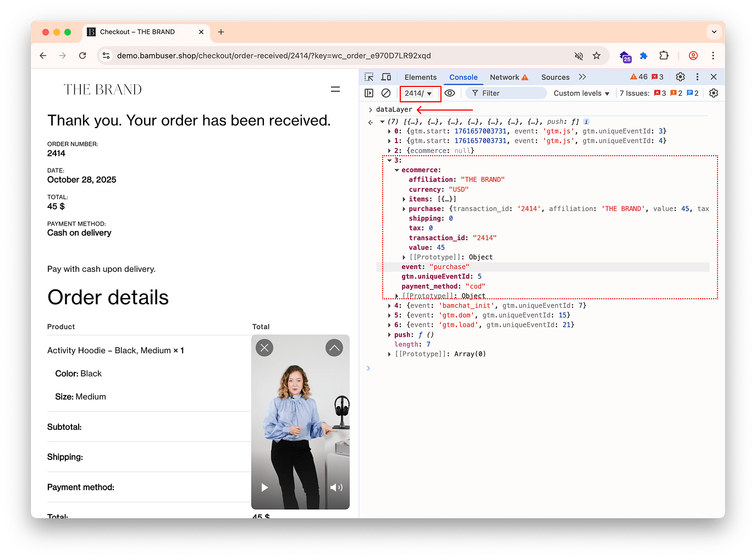Show the console drawer toggle
The width and height of the screenshot is (756, 559).
pos(368,92)
